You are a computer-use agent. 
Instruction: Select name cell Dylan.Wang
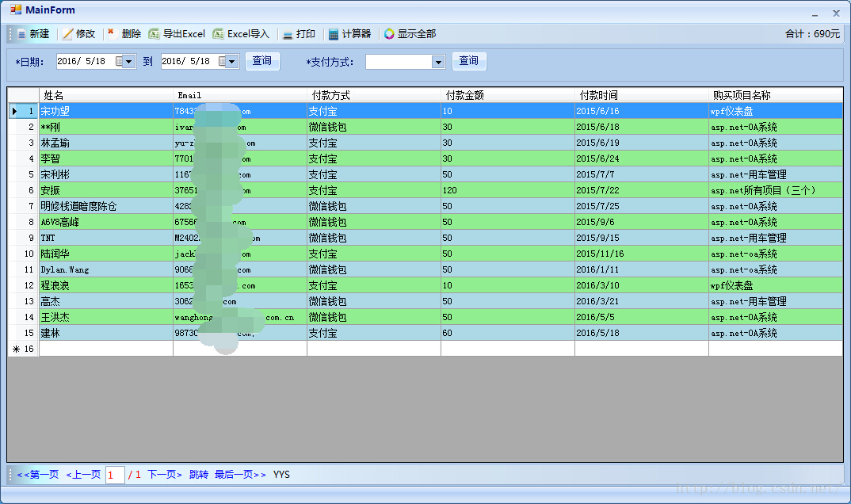pos(106,269)
